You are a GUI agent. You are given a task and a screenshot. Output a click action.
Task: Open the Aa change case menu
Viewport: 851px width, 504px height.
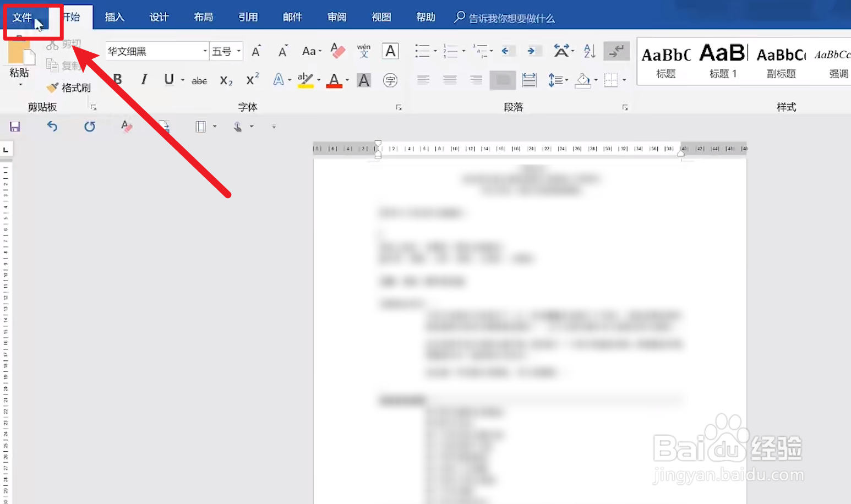(312, 51)
